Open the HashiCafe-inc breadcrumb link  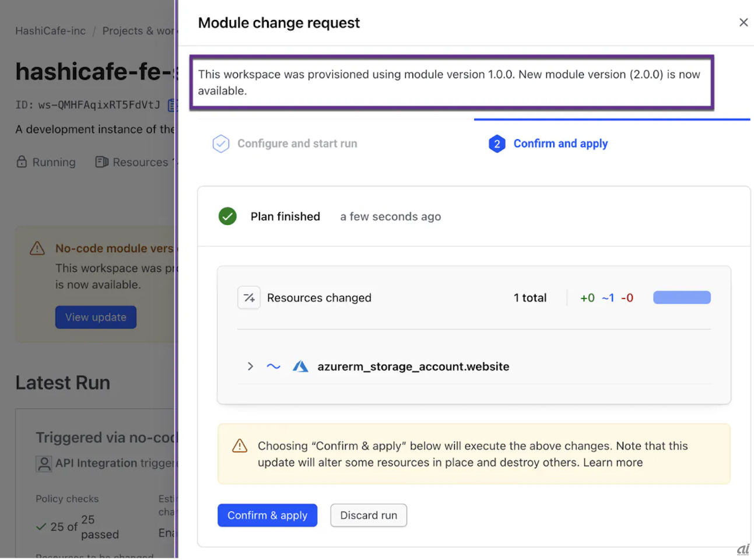click(x=50, y=31)
